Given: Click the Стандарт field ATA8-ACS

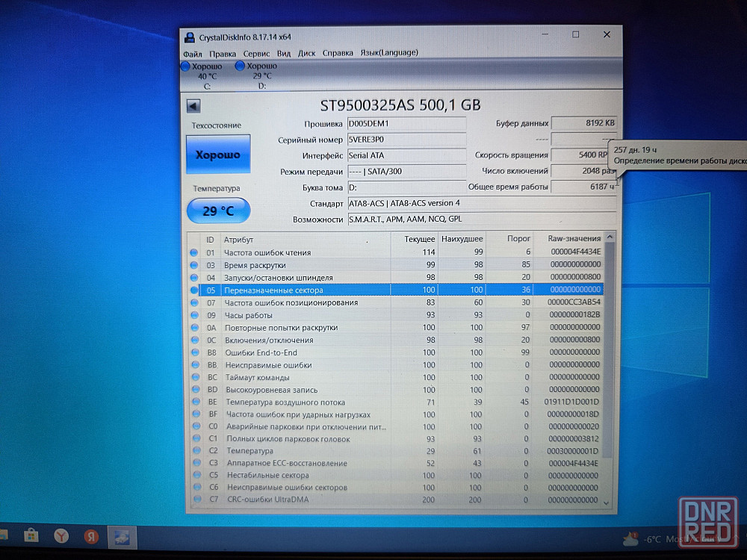Looking at the screenshot, I should [x=482, y=203].
